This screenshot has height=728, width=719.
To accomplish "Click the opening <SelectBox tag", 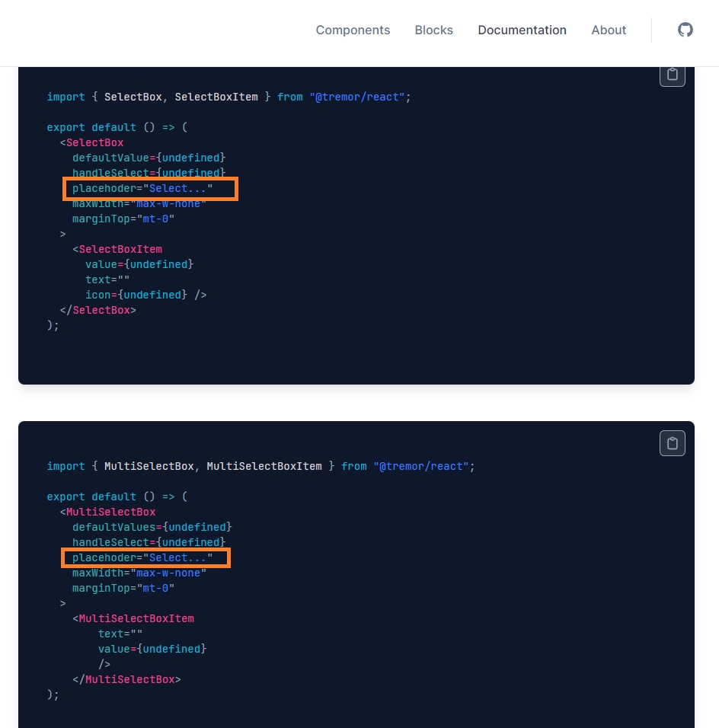I will (91, 142).
